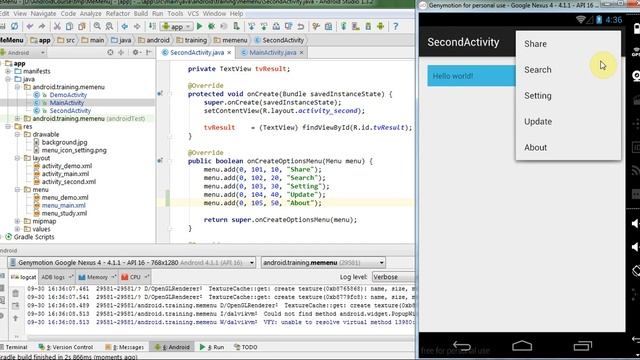The height and width of the screenshot is (360, 640).
Task: Expand the mipmap folder
Action: coord(17,221)
